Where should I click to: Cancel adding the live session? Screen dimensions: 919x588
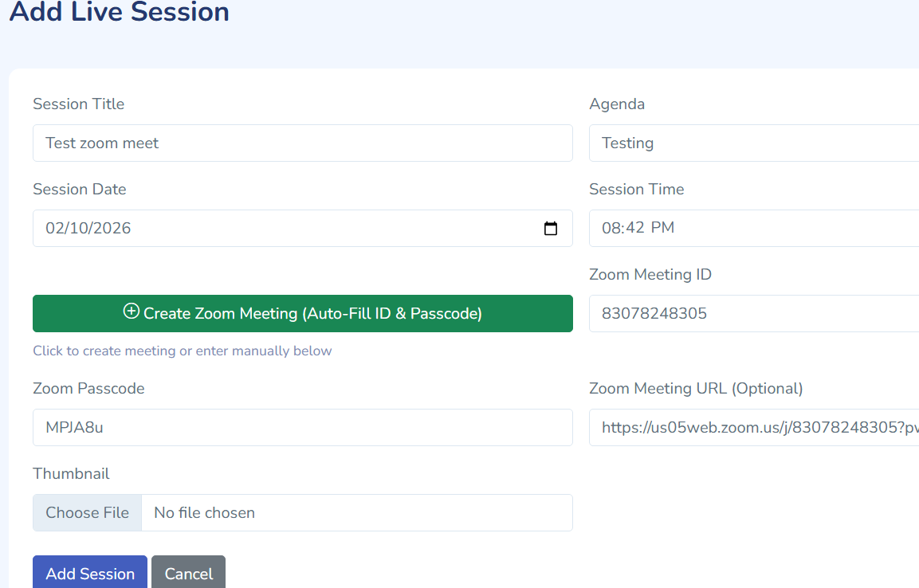(188, 574)
